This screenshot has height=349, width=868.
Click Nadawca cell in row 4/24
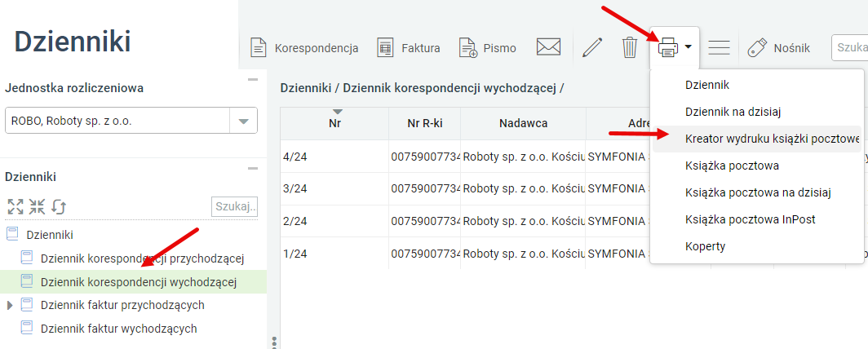coord(523,157)
